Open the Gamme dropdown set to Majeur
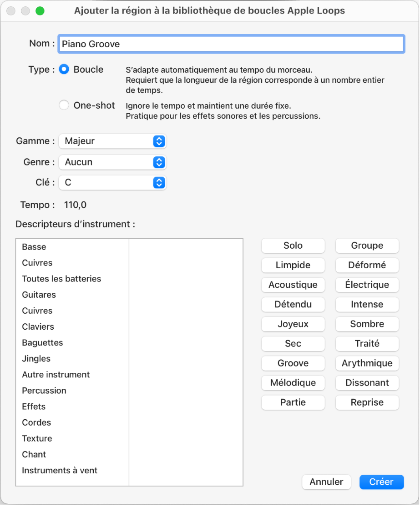Screen dimensions: 420x507 click(112, 141)
